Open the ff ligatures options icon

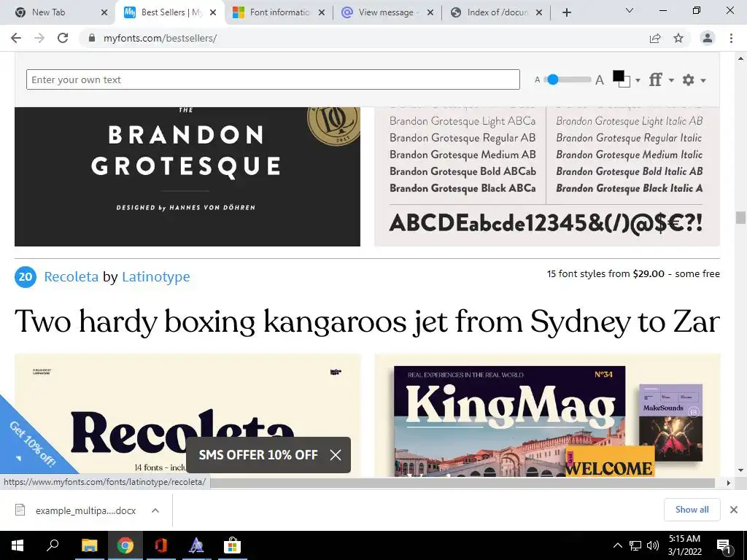click(x=656, y=79)
